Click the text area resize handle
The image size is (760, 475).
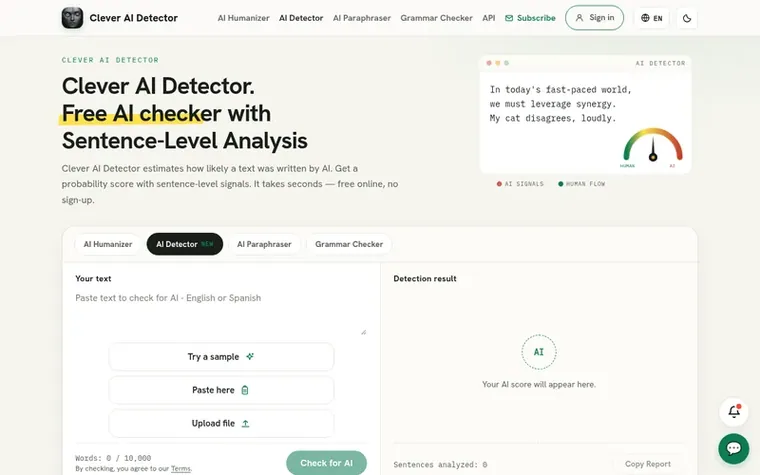click(x=364, y=332)
